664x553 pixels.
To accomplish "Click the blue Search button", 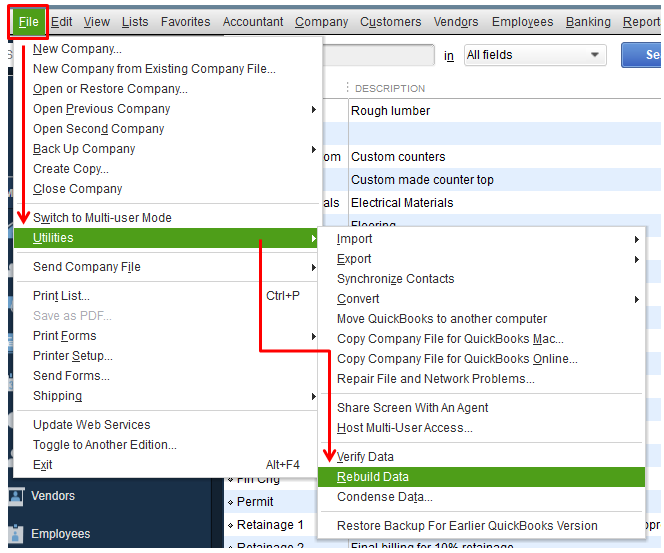I will 641,55.
